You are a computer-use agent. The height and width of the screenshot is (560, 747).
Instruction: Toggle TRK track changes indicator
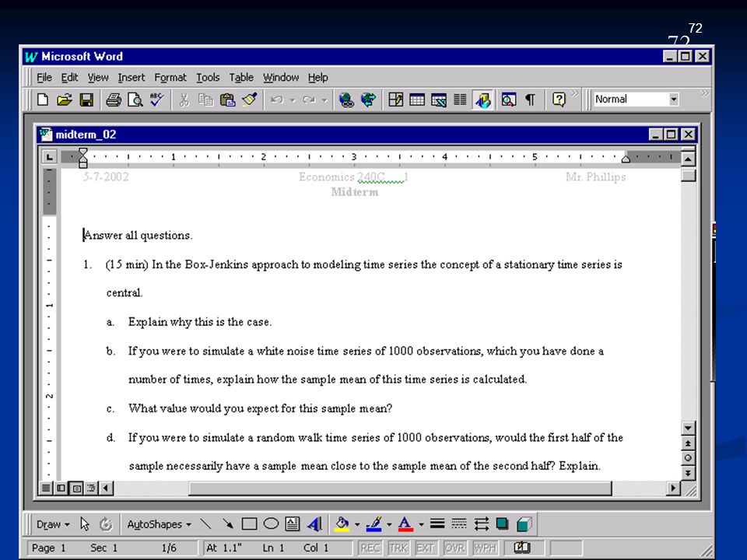pyautogui.click(x=398, y=548)
